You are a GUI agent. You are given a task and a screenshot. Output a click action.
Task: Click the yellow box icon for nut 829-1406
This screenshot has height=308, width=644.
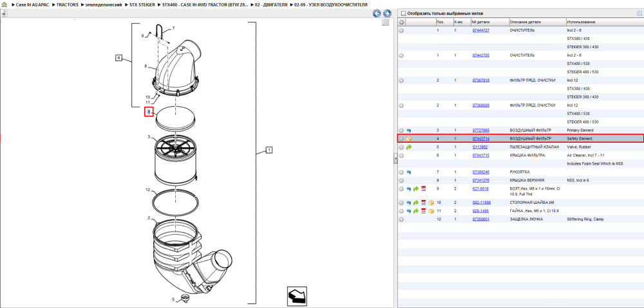431,211
